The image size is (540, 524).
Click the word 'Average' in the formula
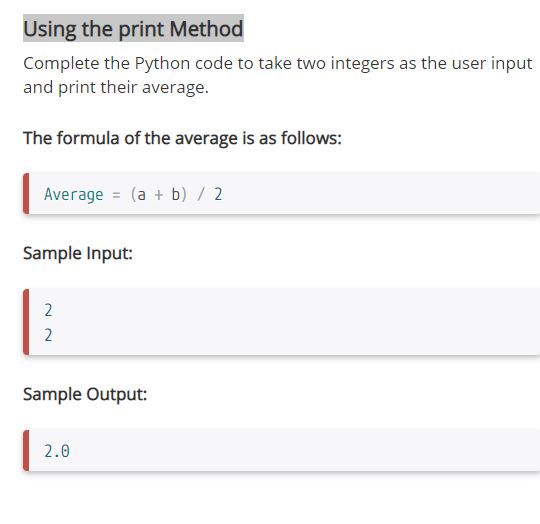pos(74,195)
